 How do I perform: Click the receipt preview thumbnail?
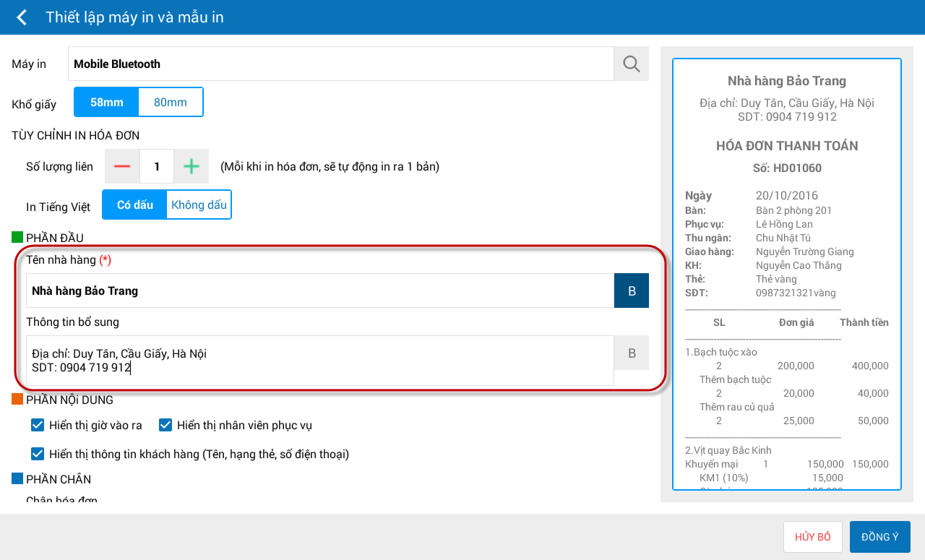[787, 274]
